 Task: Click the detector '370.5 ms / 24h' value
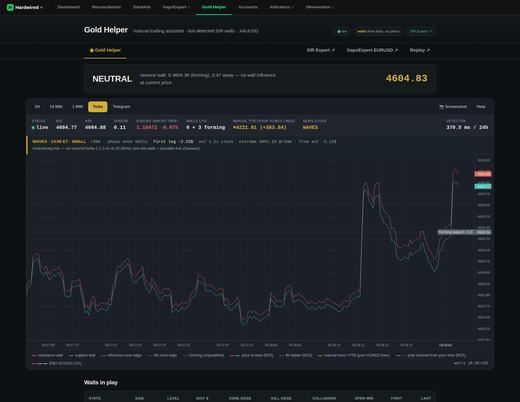coord(467,127)
